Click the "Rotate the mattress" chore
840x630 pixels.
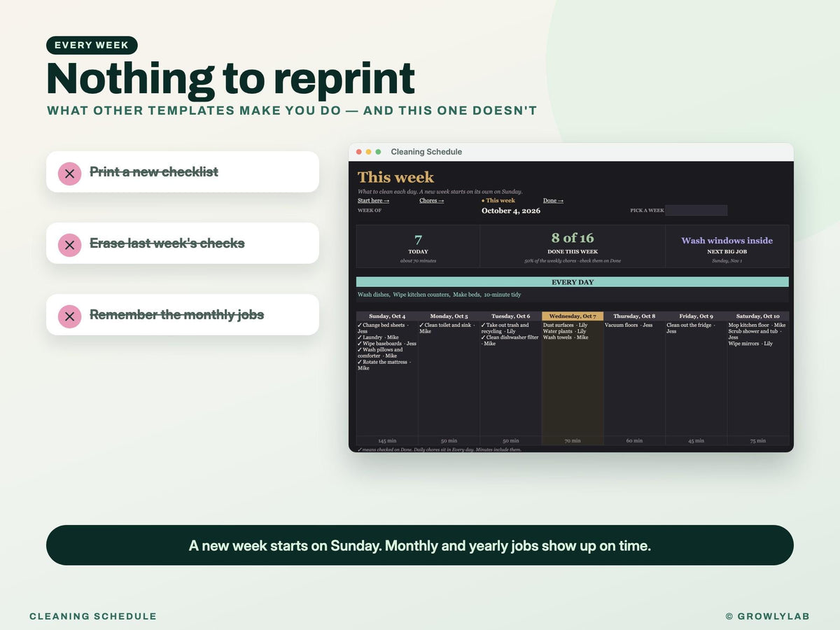pos(386,365)
